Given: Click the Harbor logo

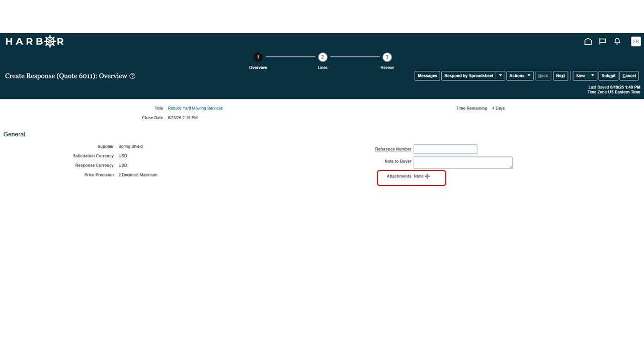Looking at the screenshot, I should [x=35, y=41].
